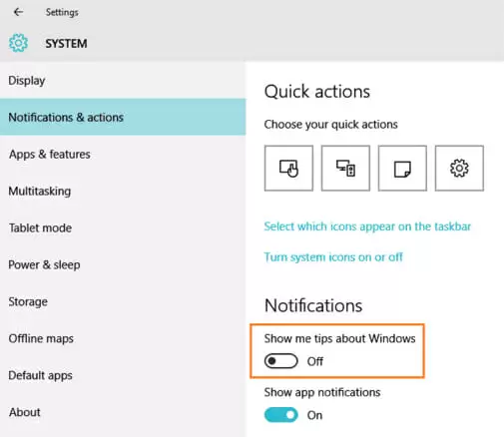Click Select which icons appear on the taskbar
Screen dimensions: 504x437
(x=367, y=226)
